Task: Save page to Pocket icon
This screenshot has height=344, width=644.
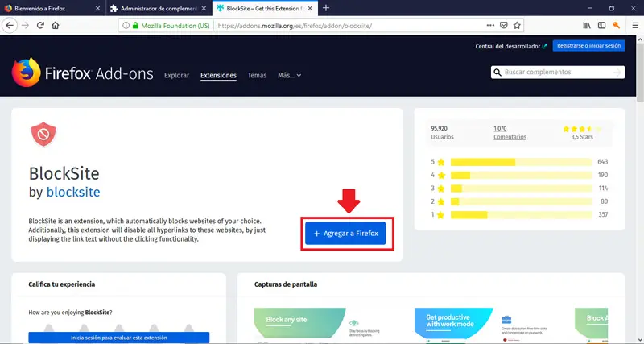Action: [504, 26]
